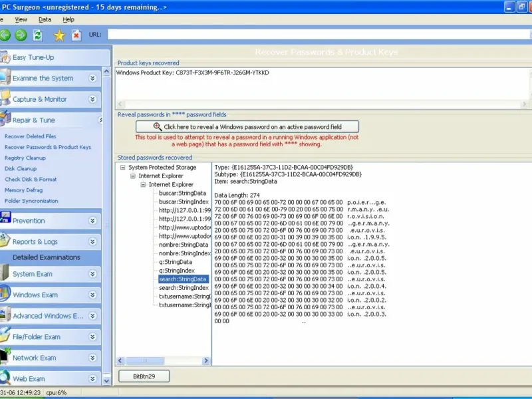Click the Reports & Logs icon
The image size is (532, 399).
[5, 239]
